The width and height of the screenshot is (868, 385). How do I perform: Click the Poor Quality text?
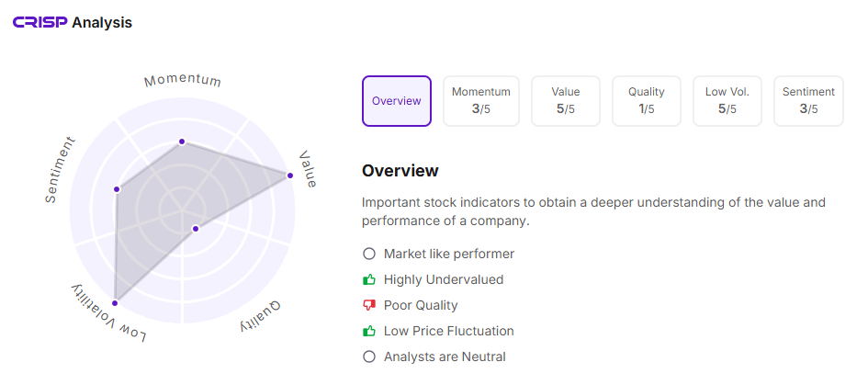pyautogui.click(x=421, y=305)
